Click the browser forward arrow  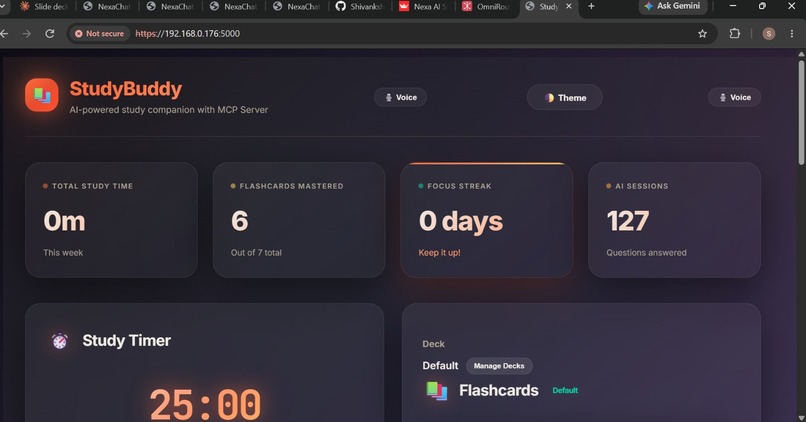pyautogui.click(x=27, y=33)
